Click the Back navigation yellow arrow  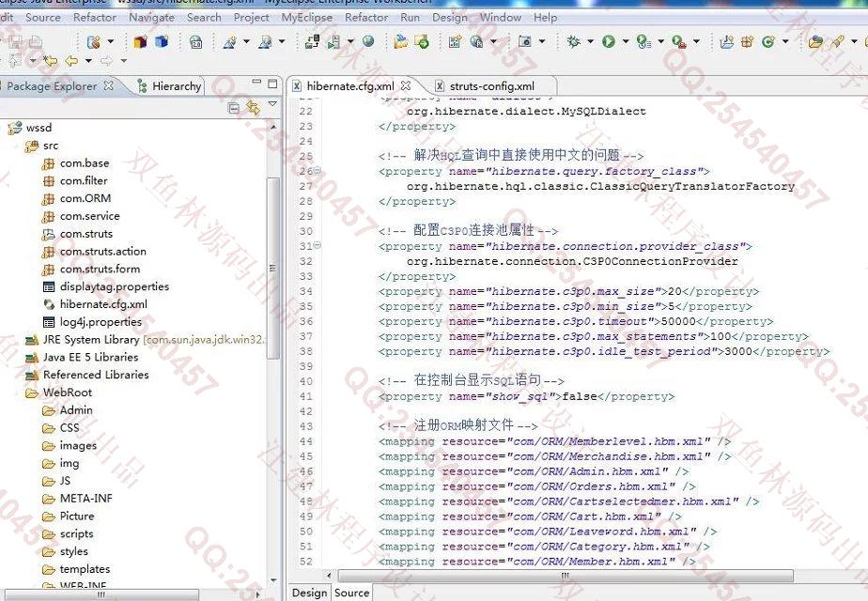(x=71, y=60)
